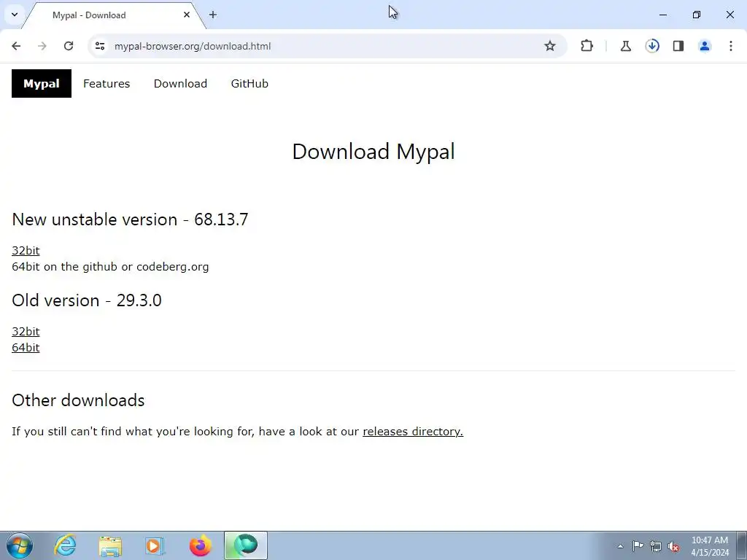View site information icon in address bar
This screenshot has width=747, height=560.
click(x=100, y=46)
